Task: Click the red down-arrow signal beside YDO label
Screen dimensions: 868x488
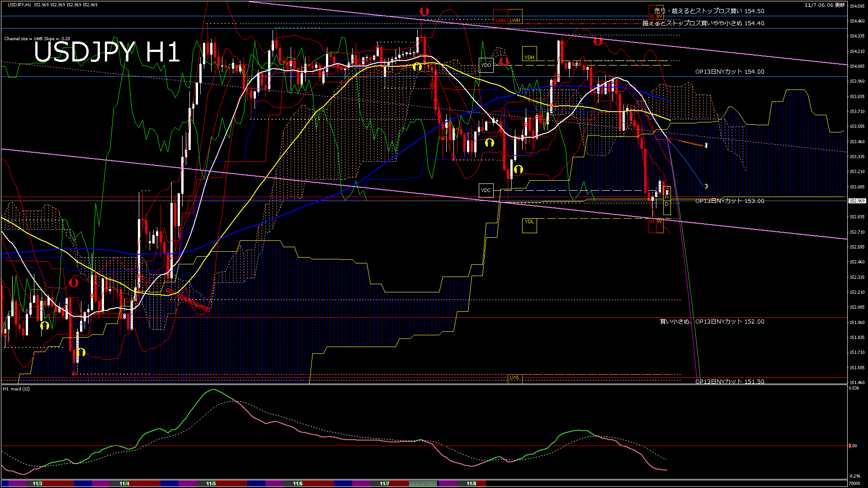Action: [504, 61]
